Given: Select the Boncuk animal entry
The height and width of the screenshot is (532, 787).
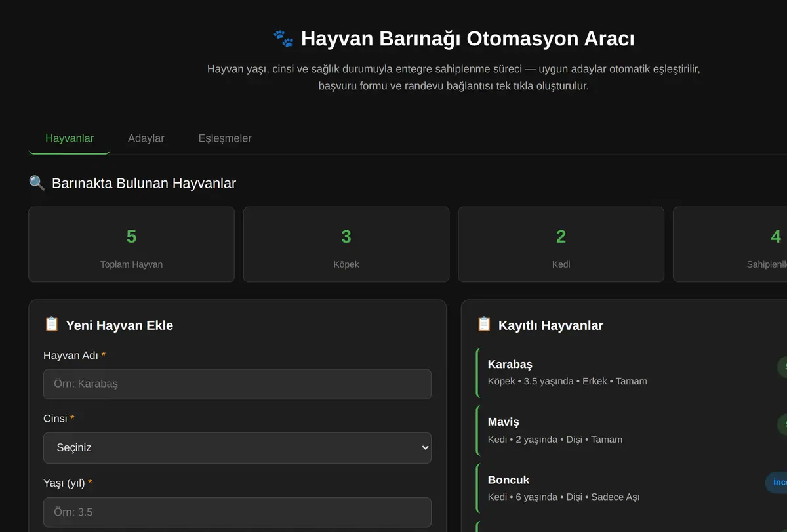Looking at the screenshot, I should pos(632,488).
